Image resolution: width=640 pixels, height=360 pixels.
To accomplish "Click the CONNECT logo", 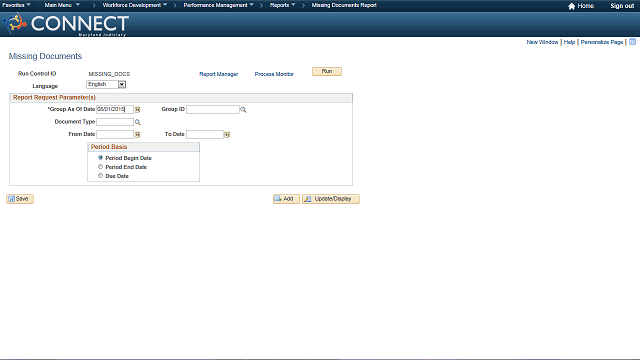I will click(x=66, y=24).
